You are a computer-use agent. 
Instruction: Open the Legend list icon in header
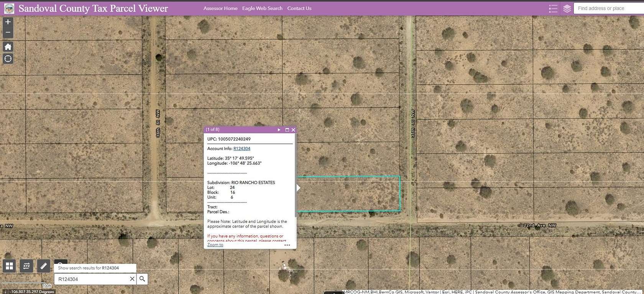tap(553, 8)
